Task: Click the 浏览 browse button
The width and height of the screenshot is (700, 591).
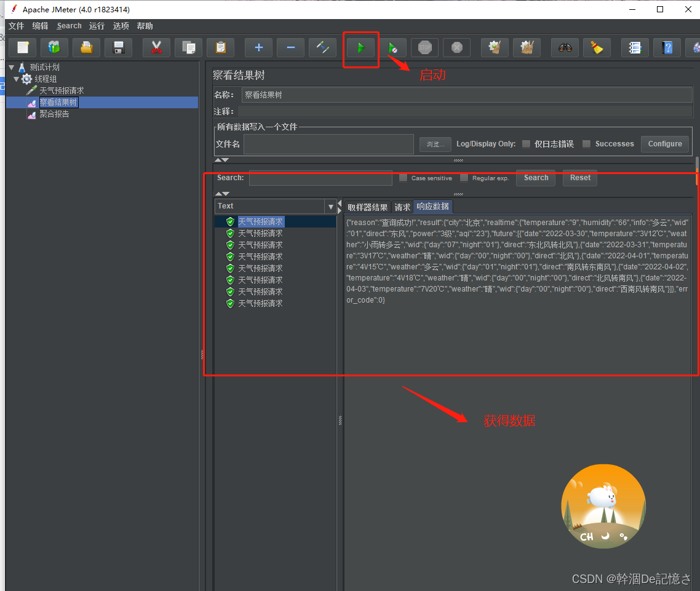Action: click(x=436, y=144)
